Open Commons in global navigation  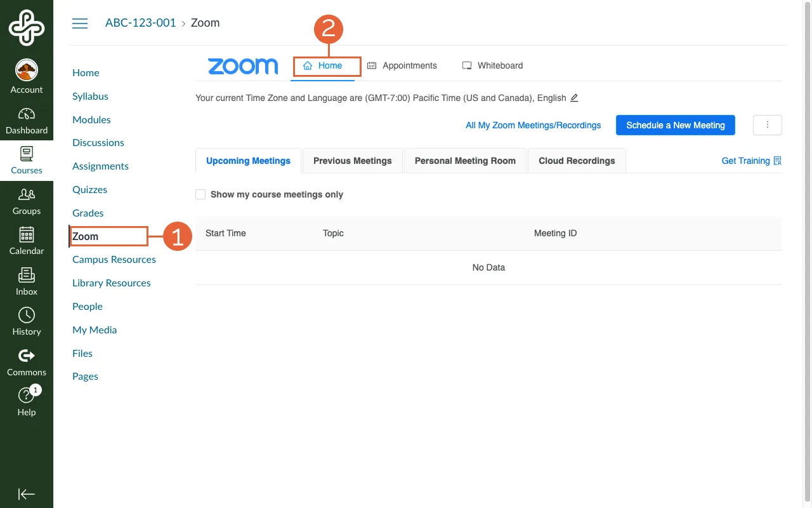27,363
